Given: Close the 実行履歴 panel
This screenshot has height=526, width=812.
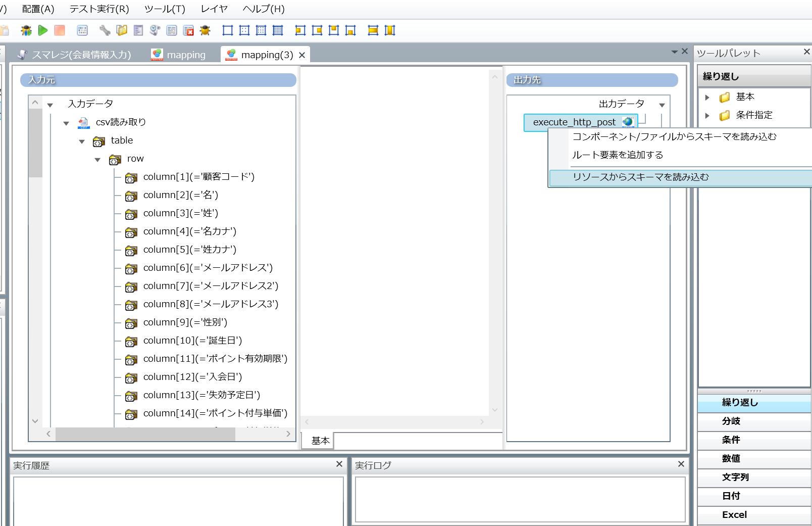Looking at the screenshot, I should point(339,464).
